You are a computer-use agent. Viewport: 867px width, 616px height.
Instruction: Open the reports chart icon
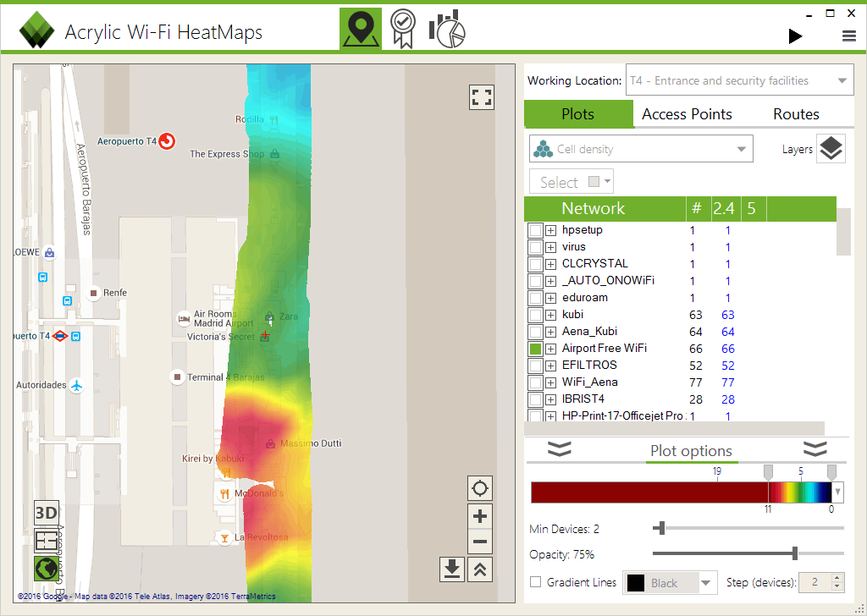(x=447, y=29)
